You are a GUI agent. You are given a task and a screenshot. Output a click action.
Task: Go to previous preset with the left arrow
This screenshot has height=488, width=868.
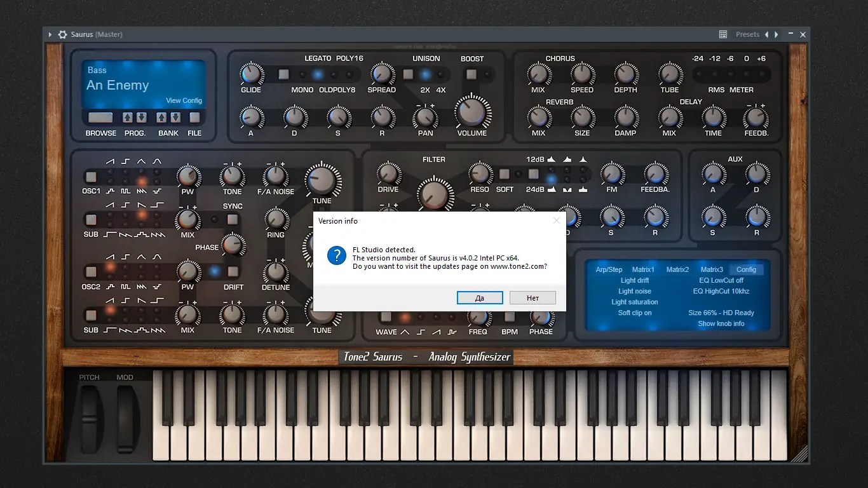pos(766,34)
